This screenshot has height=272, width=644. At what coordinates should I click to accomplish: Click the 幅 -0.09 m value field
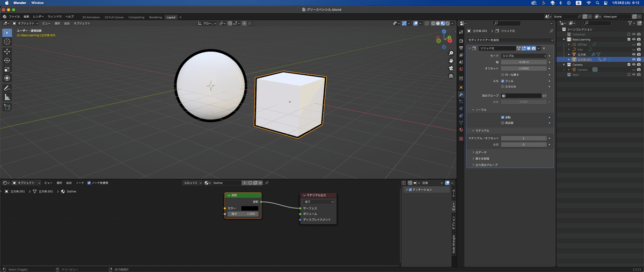tap(523, 62)
